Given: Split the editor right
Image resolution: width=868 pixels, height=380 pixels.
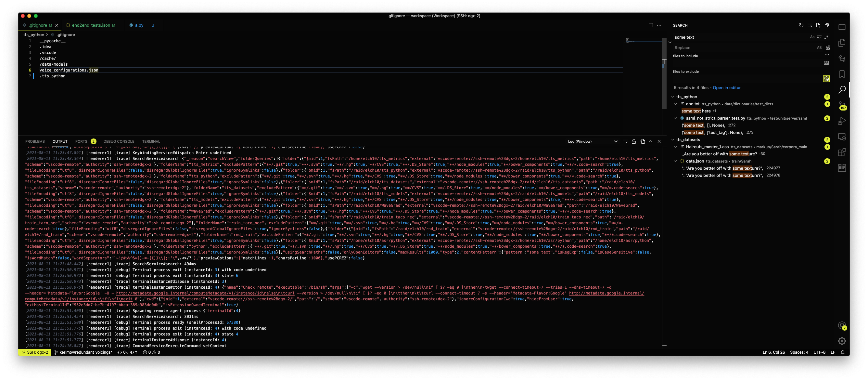Looking at the screenshot, I should pos(651,25).
